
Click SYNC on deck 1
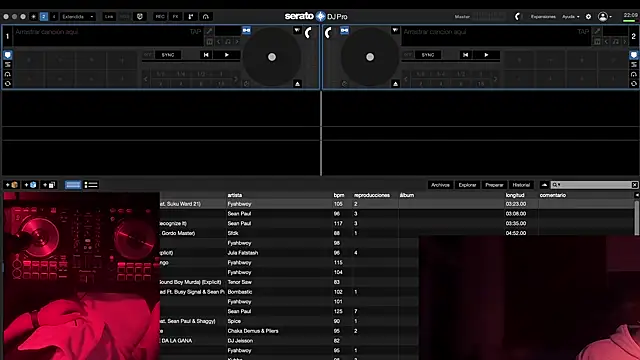click(x=168, y=55)
